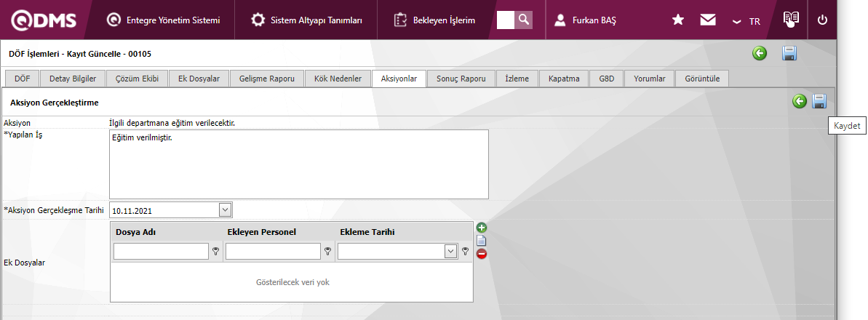Go to the Sonuç Raporu tab
The image size is (868, 320).
pyautogui.click(x=461, y=79)
